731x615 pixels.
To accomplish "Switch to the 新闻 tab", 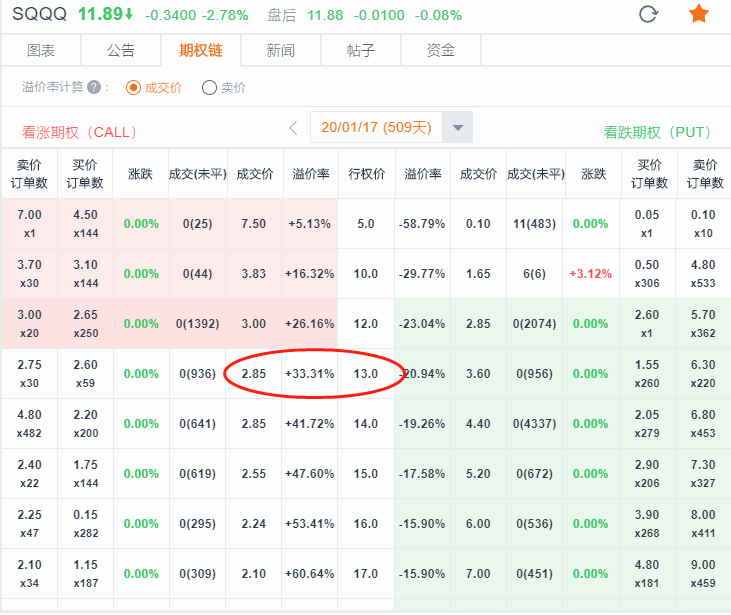I will click(281, 50).
